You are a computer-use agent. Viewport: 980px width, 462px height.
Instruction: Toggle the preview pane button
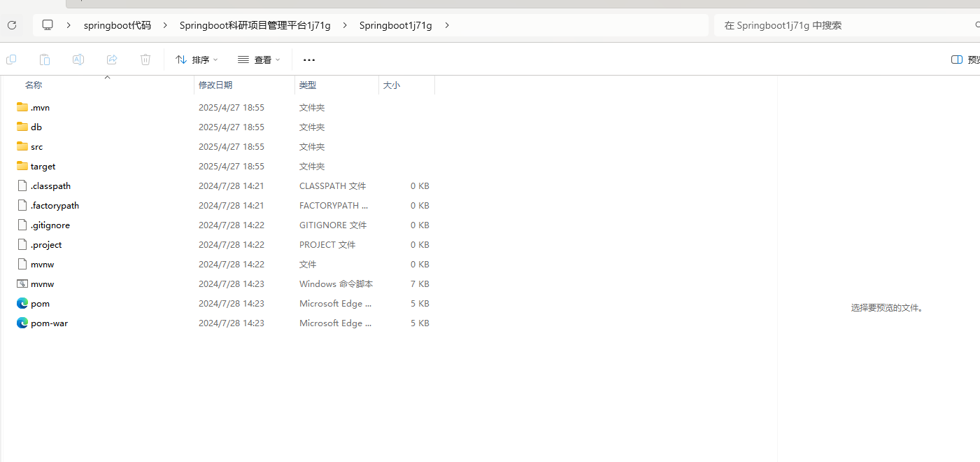point(965,59)
